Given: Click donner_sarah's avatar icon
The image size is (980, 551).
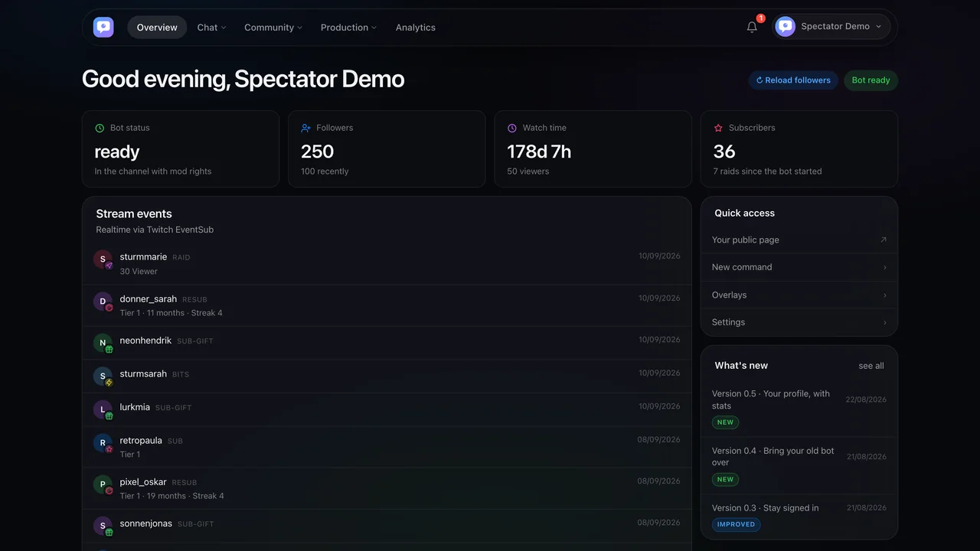Looking at the screenshot, I should 103,302.
